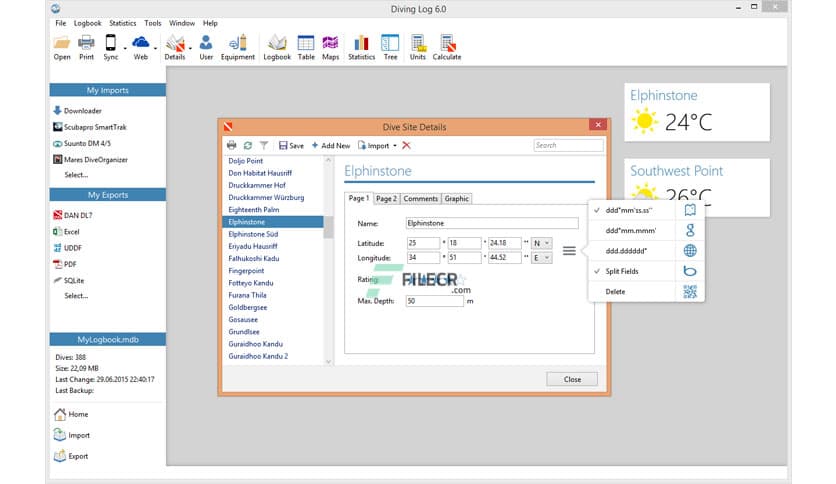Click the globe map icon in popup
836x484 pixels.
point(689,251)
